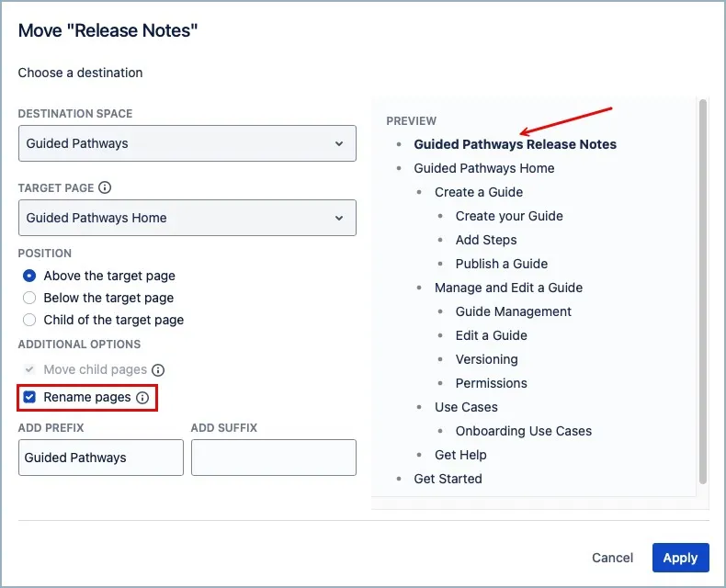Image resolution: width=726 pixels, height=588 pixels.
Task: Click the info icon beside Rename pages
Action: click(x=142, y=398)
